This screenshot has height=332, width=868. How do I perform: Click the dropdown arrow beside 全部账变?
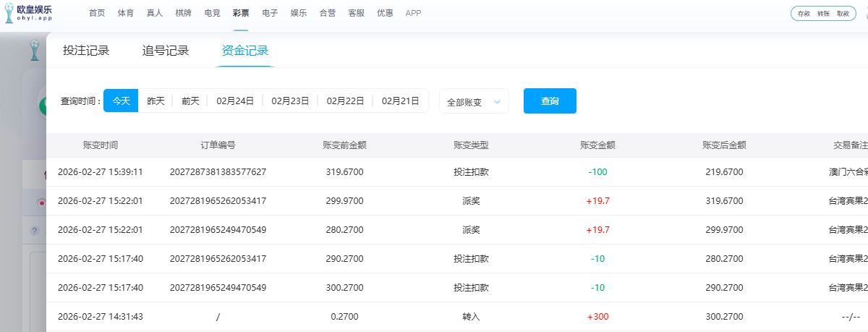(x=497, y=102)
